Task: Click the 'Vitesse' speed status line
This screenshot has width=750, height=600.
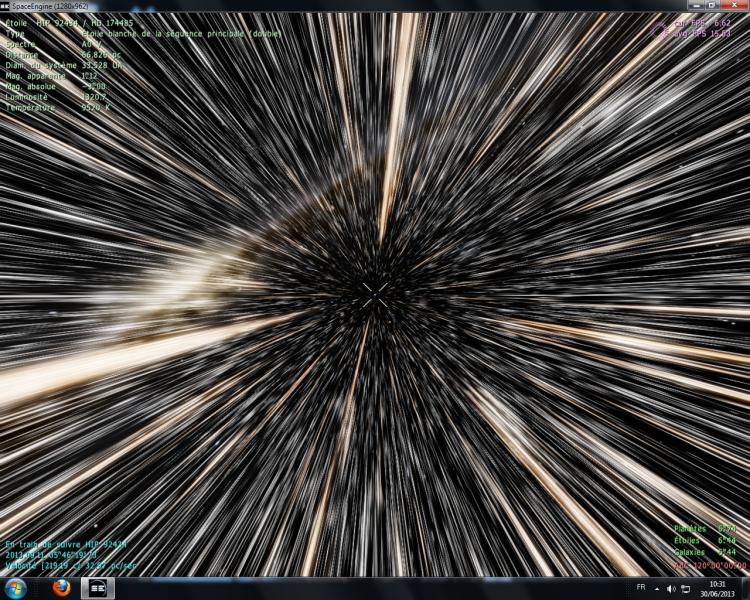Action: (71, 566)
